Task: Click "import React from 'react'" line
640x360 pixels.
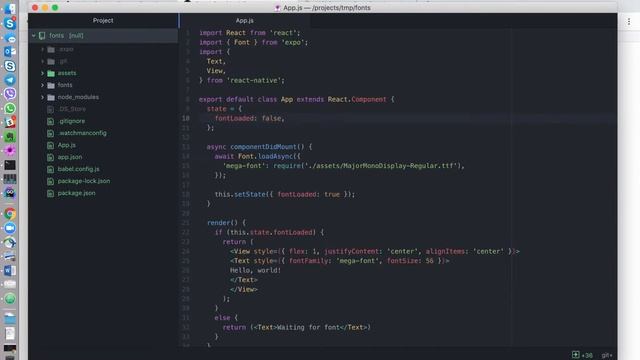Action: click(249, 33)
